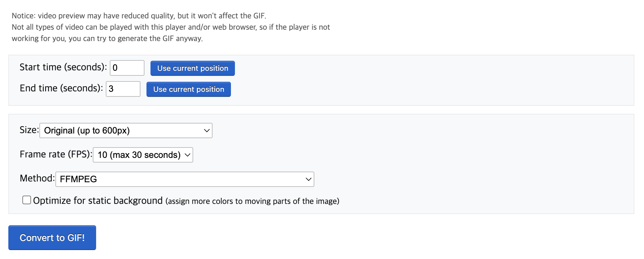Click the 'Optimize for static background' label text
This screenshot has width=644, height=259.
click(x=98, y=201)
